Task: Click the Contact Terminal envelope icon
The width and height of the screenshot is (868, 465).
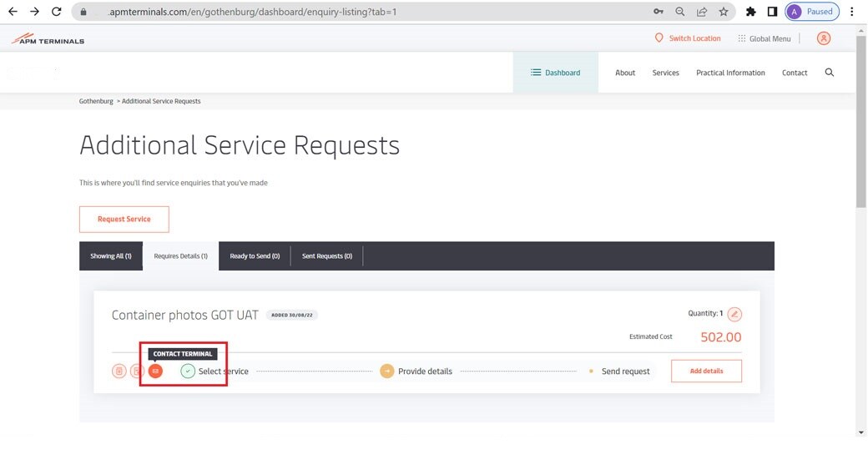Action: tap(155, 371)
